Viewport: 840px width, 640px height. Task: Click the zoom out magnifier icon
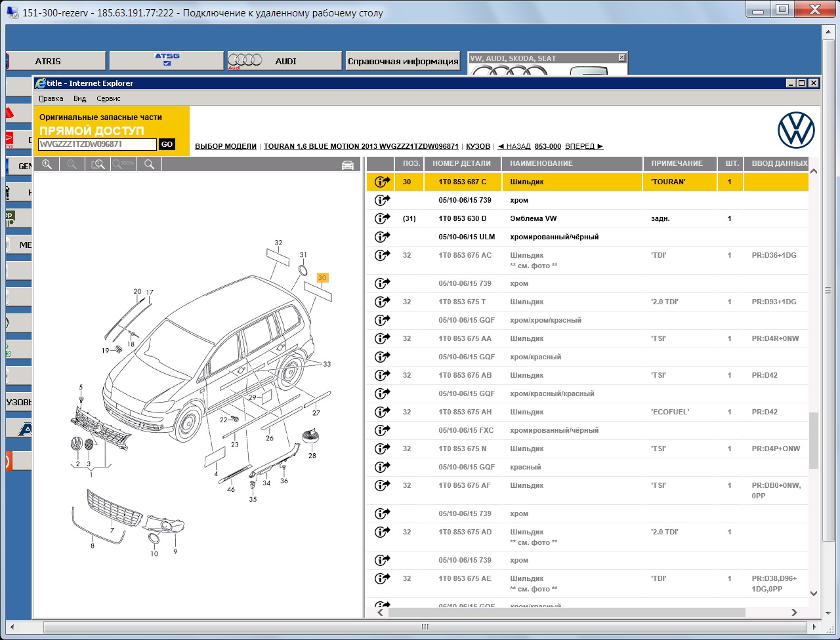coord(72,164)
